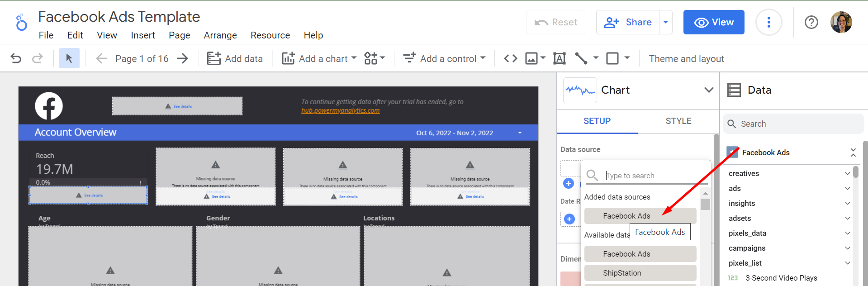
Task: Open the help question mark icon
Action: (x=811, y=22)
